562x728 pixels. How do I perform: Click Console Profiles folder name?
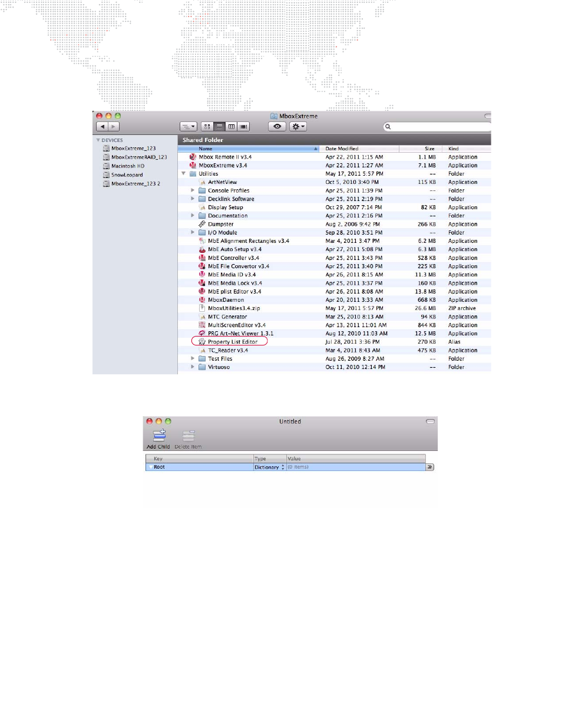tap(229, 191)
